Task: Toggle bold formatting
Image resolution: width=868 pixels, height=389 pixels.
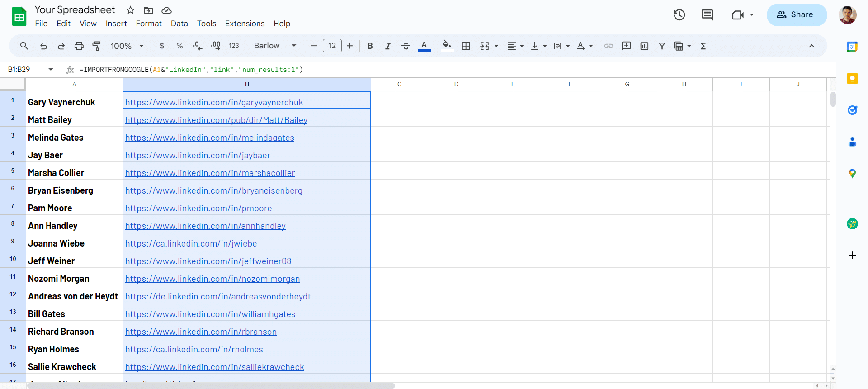Action: click(x=370, y=46)
